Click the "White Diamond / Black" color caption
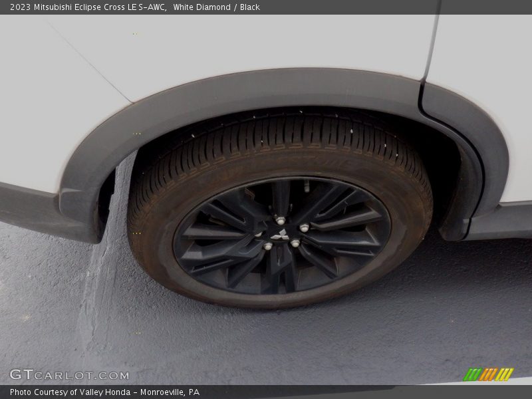The image size is (532, 399). pos(217,7)
